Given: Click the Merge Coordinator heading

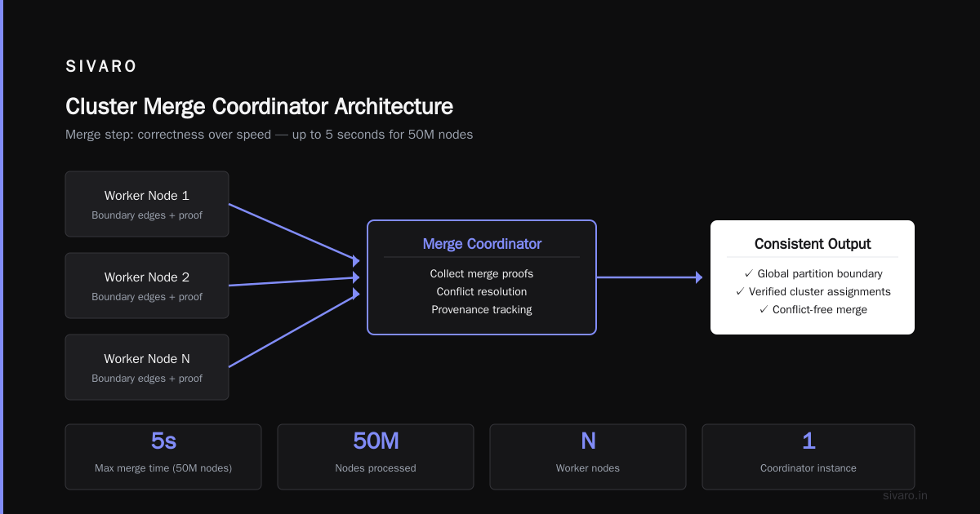Looking at the screenshot, I should pyautogui.click(x=482, y=244).
